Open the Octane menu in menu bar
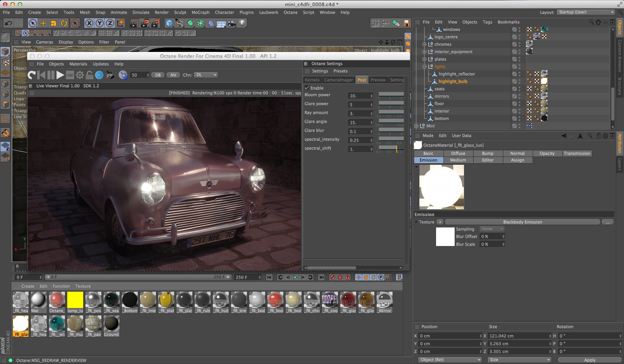This screenshot has height=364, width=624. pos(290,12)
